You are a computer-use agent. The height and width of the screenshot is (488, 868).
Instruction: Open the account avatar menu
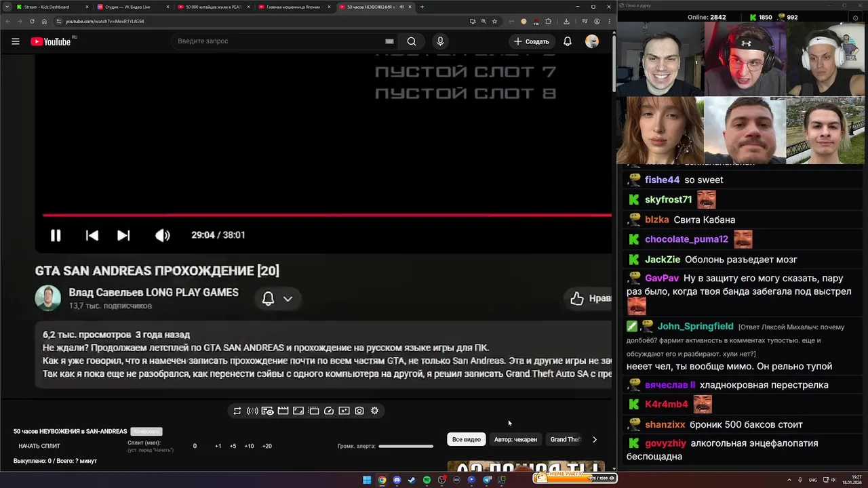click(x=592, y=41)
